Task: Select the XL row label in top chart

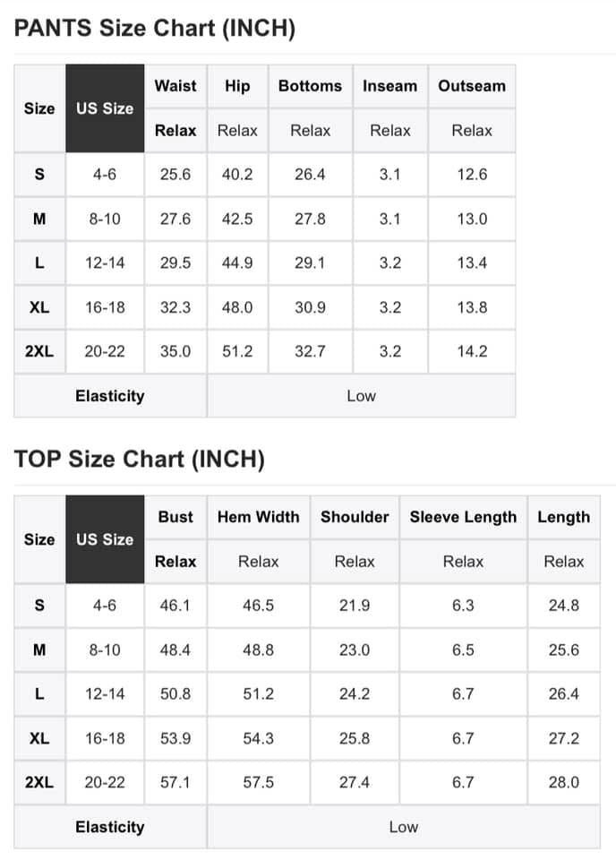Action: click(x=39, y=738)
